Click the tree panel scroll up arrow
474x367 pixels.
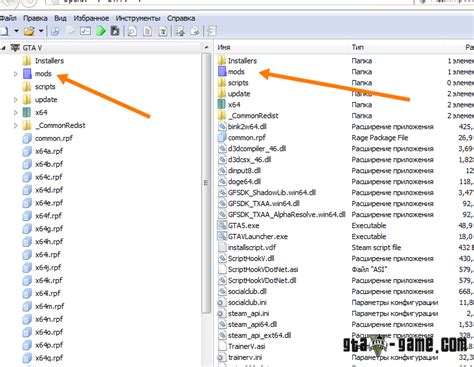[x=207, y=48]
